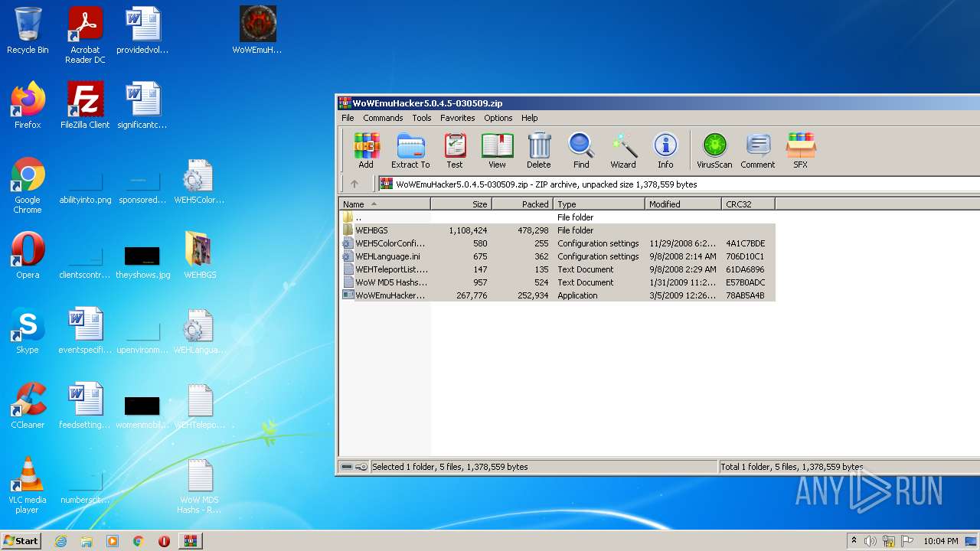Sort by the Name column header
The height and width of the screenshot is (551, 980).
pos(384,204)
